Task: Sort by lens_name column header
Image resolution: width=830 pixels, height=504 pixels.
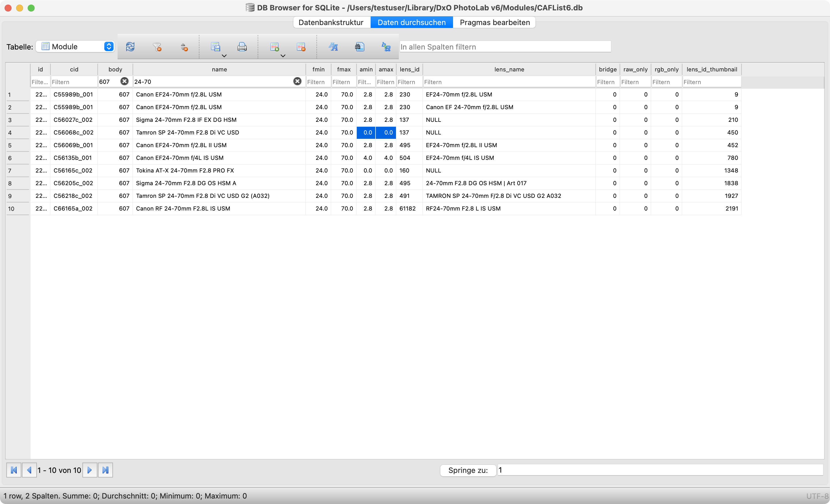Action: tap(509, 69)
